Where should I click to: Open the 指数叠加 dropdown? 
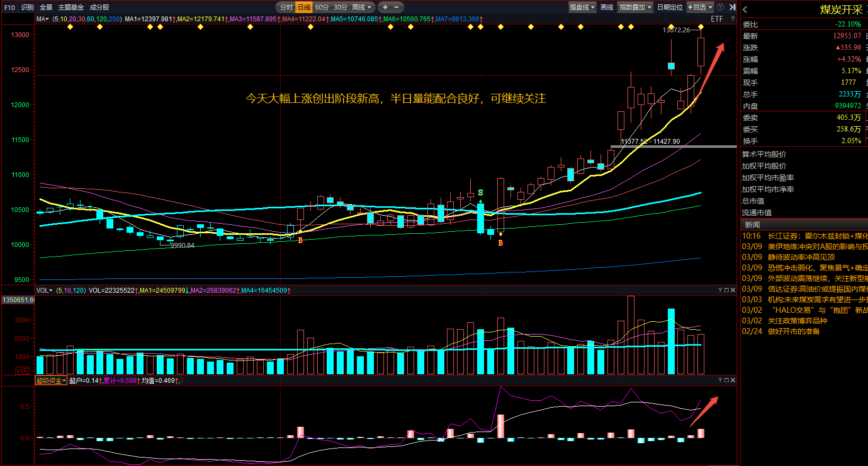point(636,7)
